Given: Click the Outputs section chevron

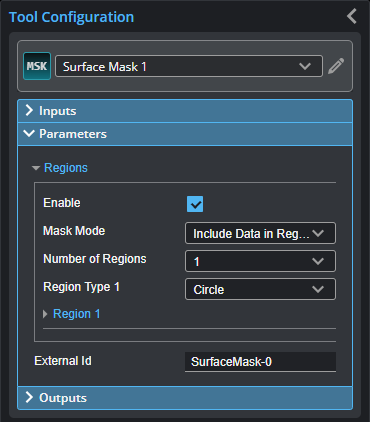Looking at the screenshot, I should point(29,397).
